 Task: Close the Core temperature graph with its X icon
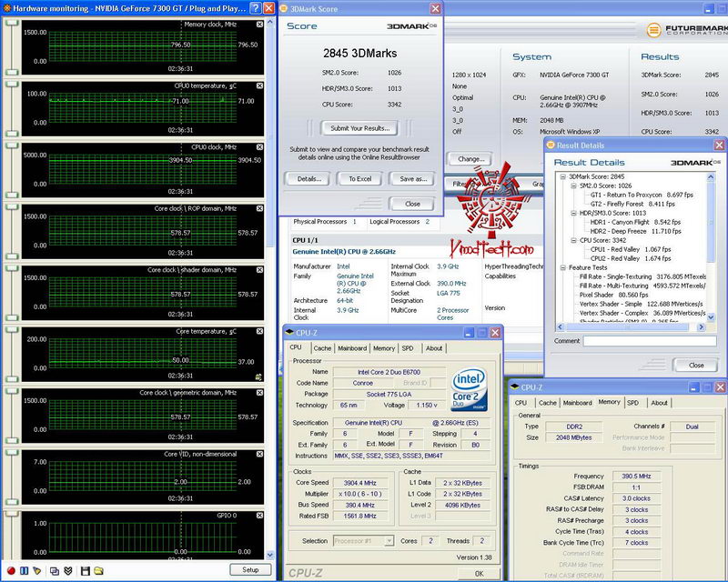[259, 331]
